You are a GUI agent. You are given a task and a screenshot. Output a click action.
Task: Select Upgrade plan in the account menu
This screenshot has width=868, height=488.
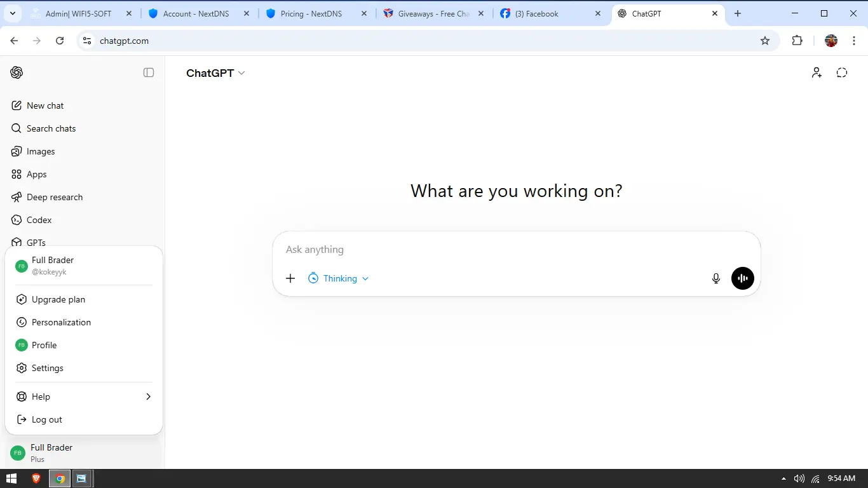tap(84, 299)
